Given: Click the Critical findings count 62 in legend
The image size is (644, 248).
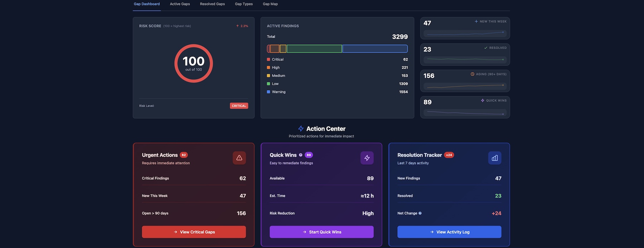Looking at the screenshot, I should pos(405,59).
